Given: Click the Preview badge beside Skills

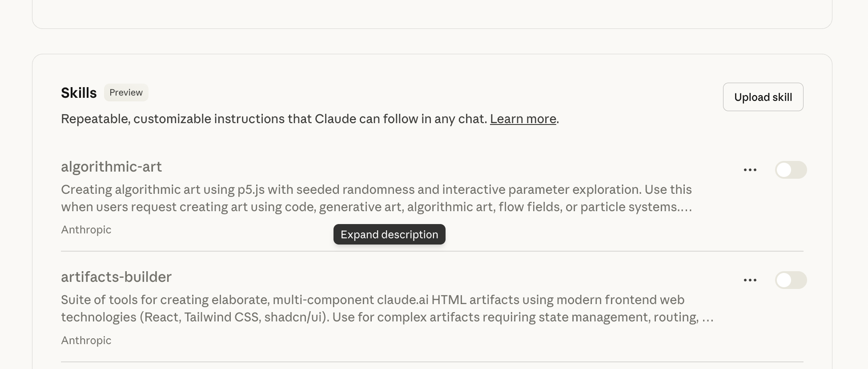Looking at the screenshot, I should (x=126, y=92).
